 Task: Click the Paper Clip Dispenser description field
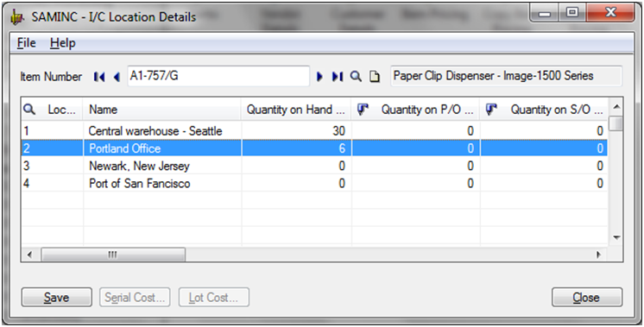(x=506, y=76)
